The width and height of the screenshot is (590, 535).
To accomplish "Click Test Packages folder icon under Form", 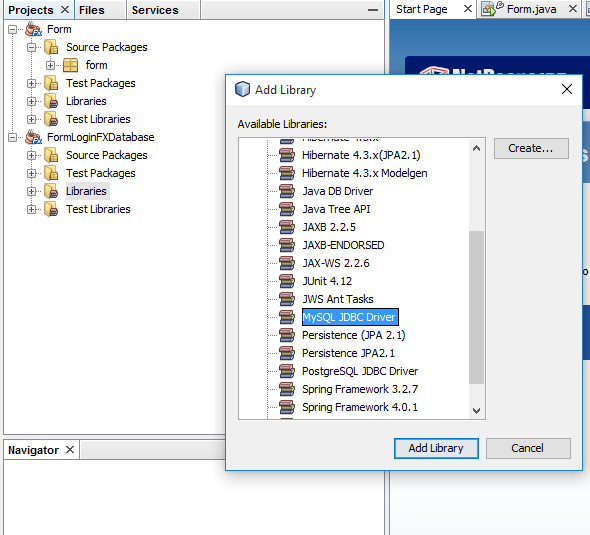I will (x=51, y=83).
